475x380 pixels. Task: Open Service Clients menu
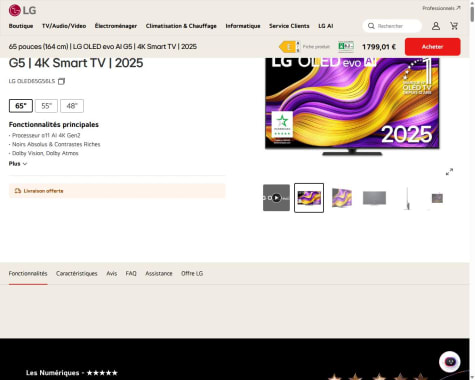tap(289, 26)
